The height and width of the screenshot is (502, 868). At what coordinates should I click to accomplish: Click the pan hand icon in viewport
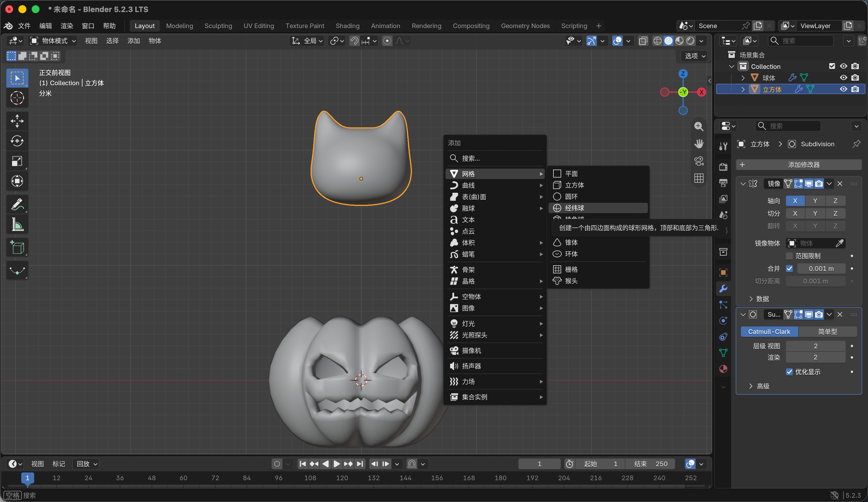pyautogui.click(x=699, y=144)
